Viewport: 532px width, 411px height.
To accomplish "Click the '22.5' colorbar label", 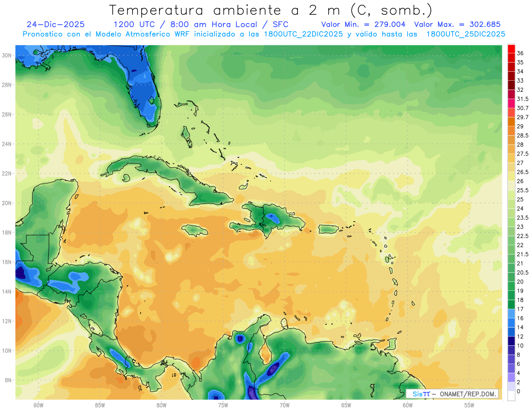I will (x=523, y=236).
